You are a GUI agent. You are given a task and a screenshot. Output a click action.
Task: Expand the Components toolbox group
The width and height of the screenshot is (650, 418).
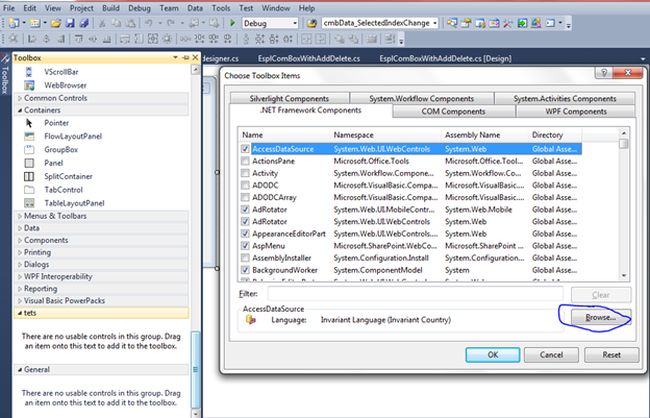pos(19,240)
